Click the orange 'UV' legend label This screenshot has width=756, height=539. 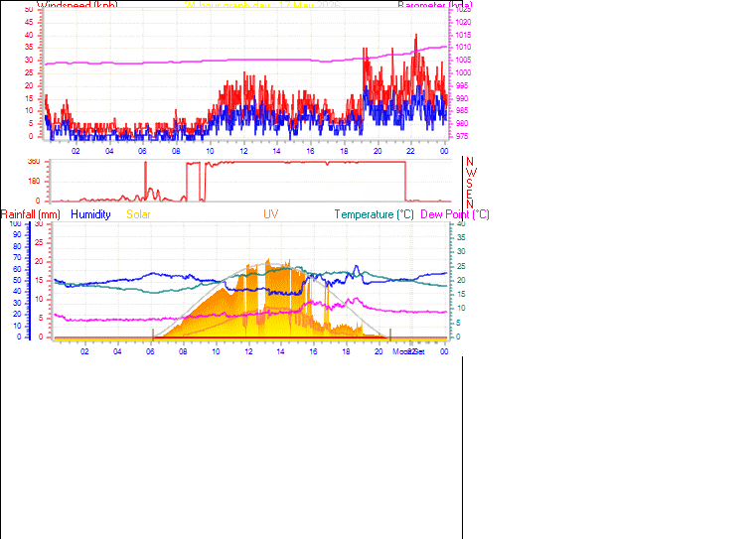[x=270, y=214]
